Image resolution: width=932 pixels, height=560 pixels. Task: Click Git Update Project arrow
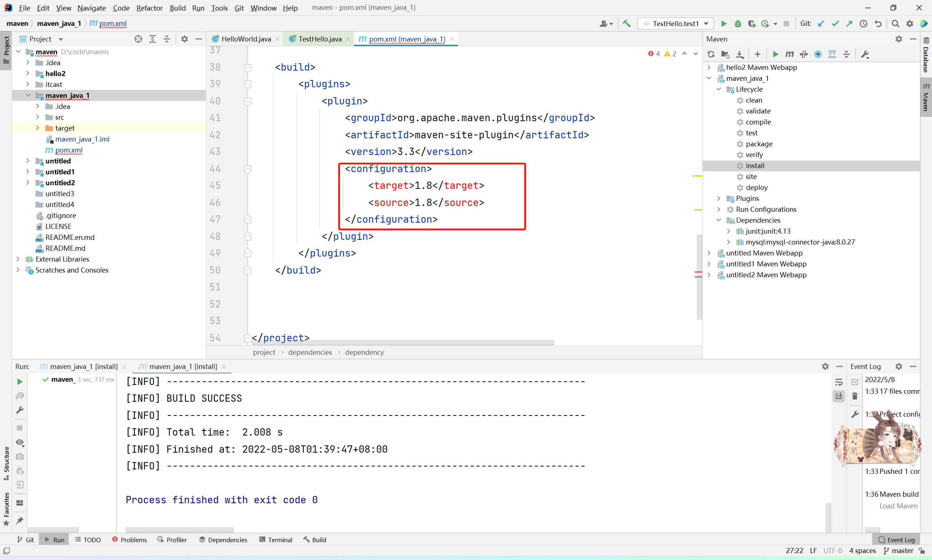click(821, 24)
